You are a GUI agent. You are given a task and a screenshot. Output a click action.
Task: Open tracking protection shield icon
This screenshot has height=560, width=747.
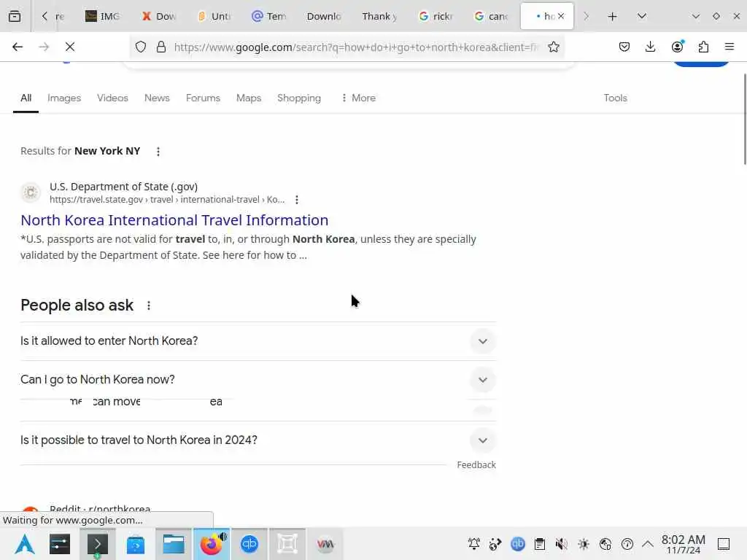click(x=141, y=47)
